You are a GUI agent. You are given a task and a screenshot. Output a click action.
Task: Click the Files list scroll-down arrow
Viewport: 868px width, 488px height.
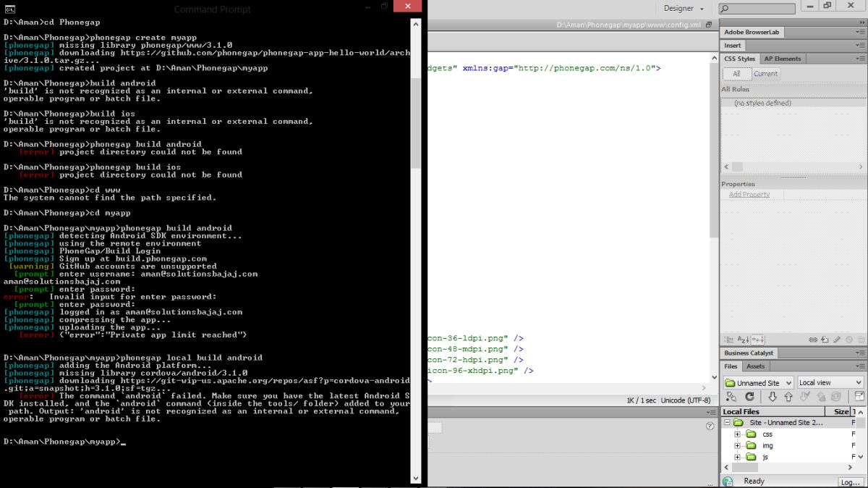(861, 458)
